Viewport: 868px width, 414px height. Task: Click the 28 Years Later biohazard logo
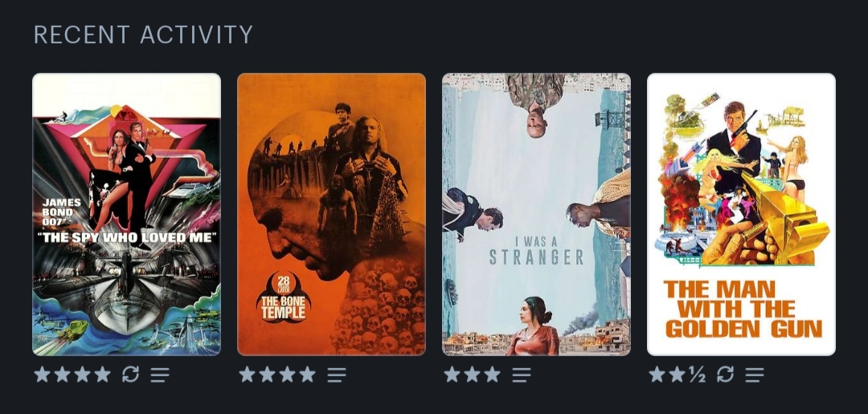(284, 297)
